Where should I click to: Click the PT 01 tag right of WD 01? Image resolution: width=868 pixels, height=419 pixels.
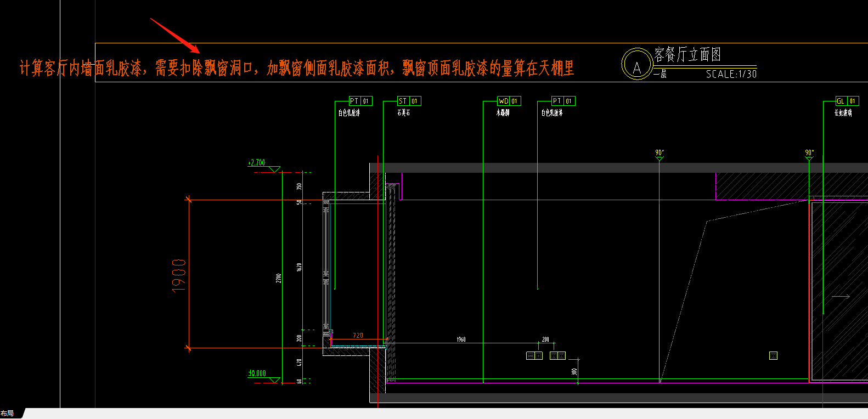pyautogui.click(x=563, y=101)
